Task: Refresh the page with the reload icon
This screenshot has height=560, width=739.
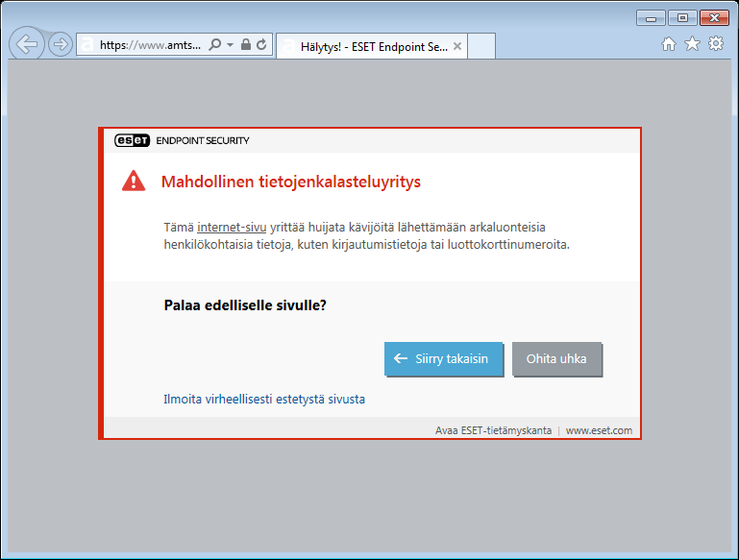Action: point(261,44)
